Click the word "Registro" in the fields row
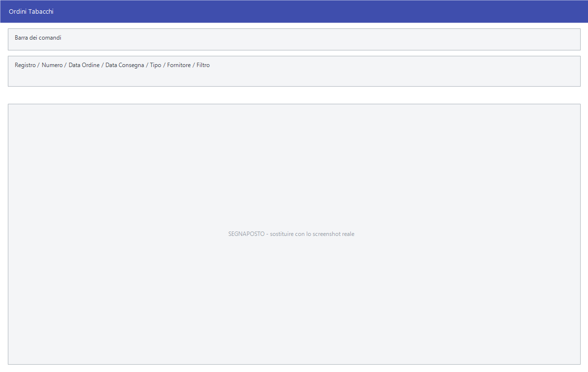This screenshot has height=372, width=588. click(25, 65)
